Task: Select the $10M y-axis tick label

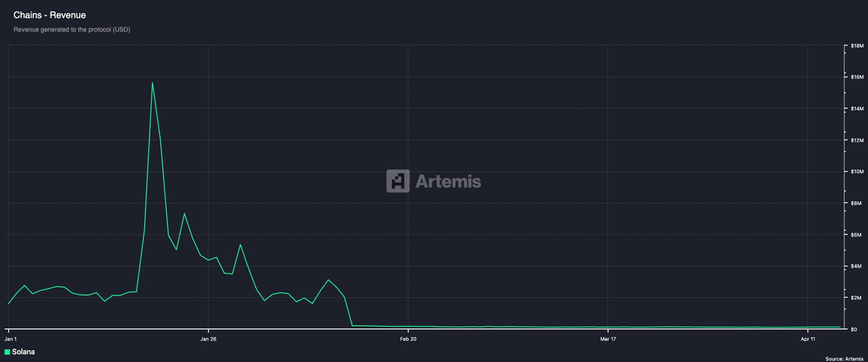Action: [x=857, y=172]
